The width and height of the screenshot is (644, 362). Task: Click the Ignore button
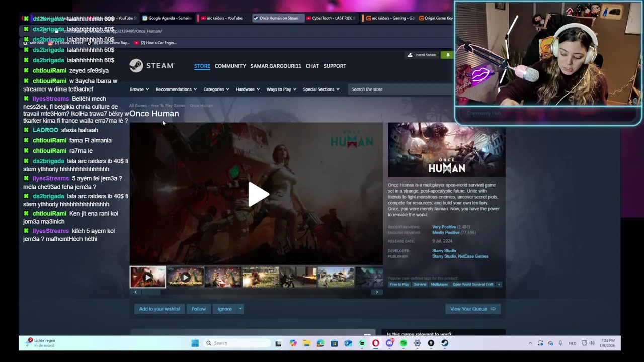point(225,309)
